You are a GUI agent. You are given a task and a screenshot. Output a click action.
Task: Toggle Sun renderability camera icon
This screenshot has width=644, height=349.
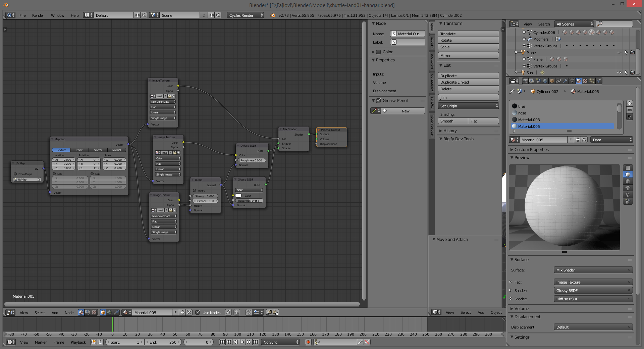(632, 72)
